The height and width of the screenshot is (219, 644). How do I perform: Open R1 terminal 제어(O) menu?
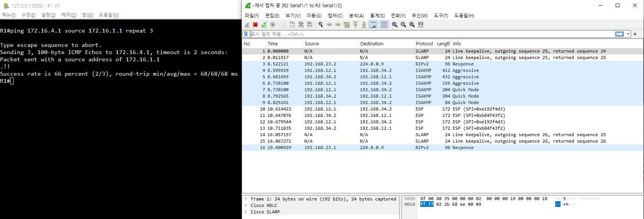[69, 15]
